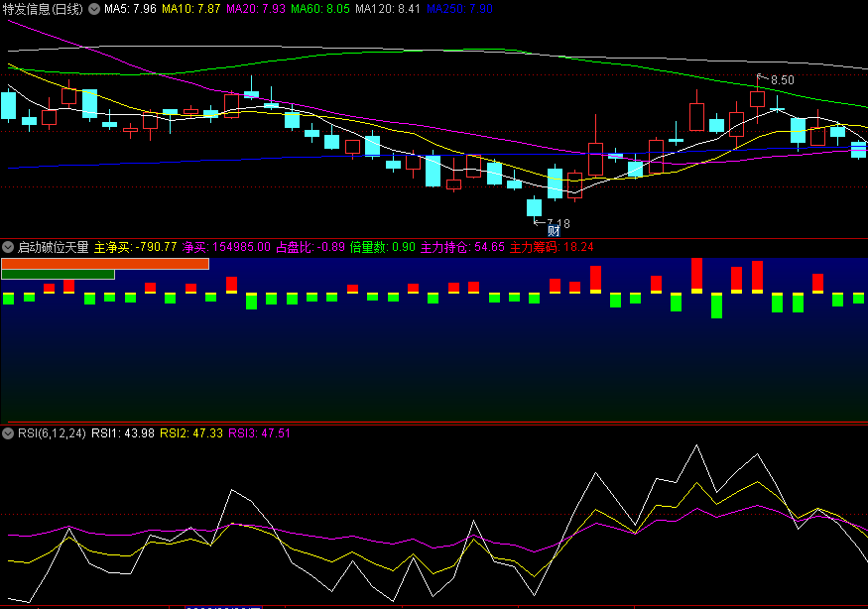The width and height of the screenshot is (868, 609).
Task: Click the 主净买: -790.77 value
Action: click(x=136, y=247)
